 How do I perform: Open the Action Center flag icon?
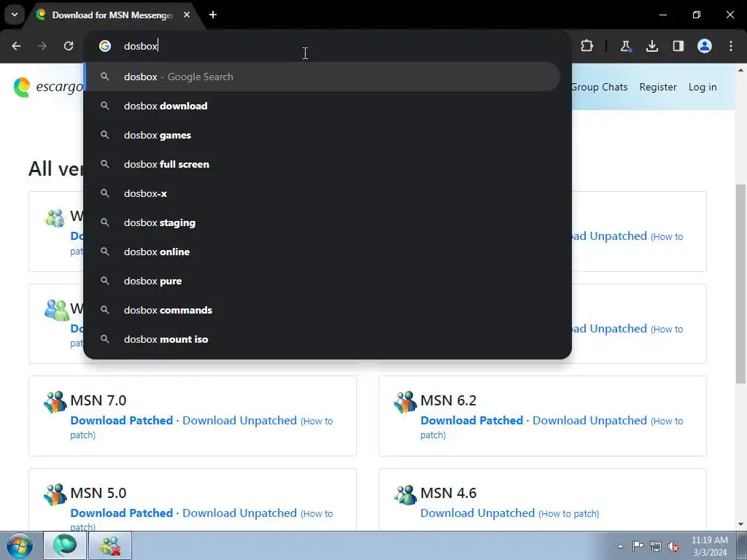tap(638, 546)
